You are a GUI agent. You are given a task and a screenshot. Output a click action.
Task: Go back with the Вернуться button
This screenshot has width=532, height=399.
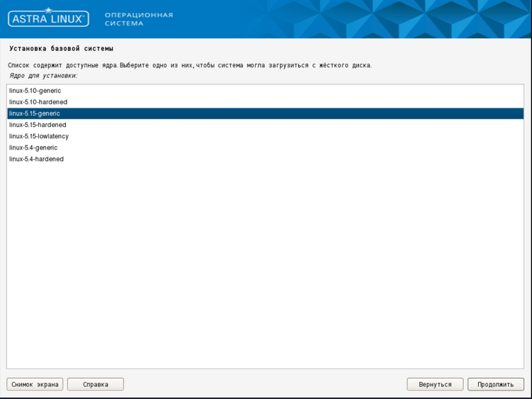[x=435, y=384]
